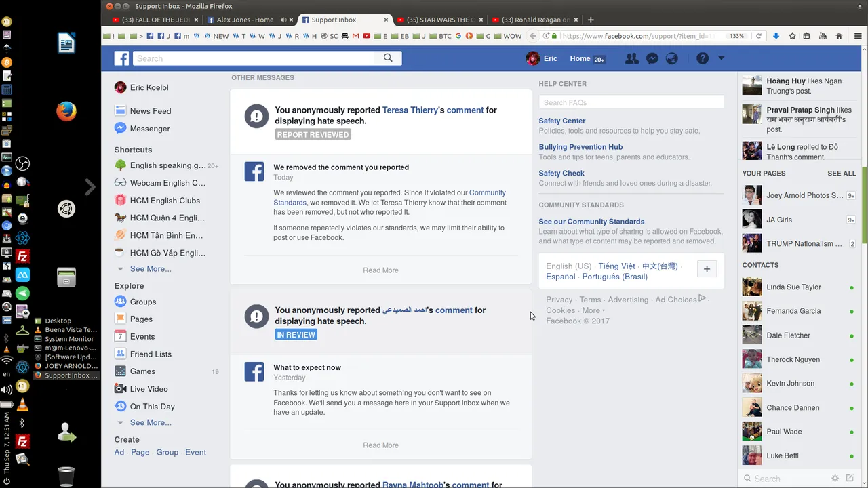Bookmark this page with star icon

792,36
